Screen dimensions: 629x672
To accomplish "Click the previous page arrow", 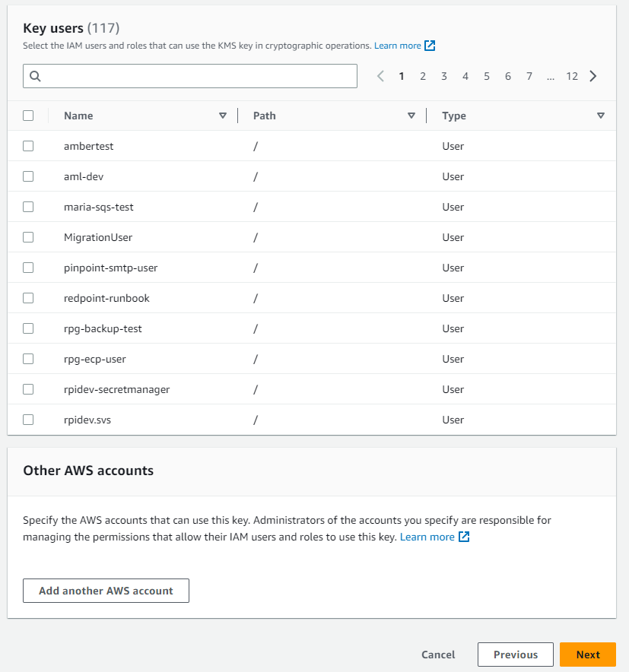I will pyautogui.click(x=380, y=76).
